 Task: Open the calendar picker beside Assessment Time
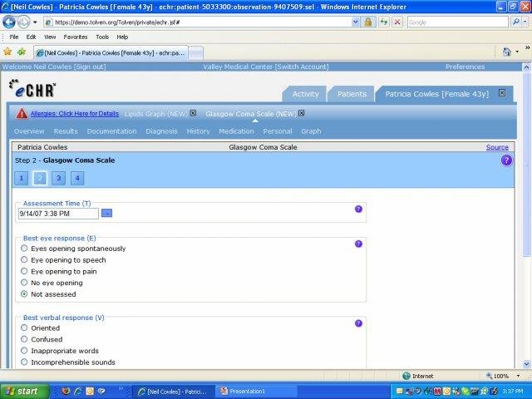[x=106, y=214]
